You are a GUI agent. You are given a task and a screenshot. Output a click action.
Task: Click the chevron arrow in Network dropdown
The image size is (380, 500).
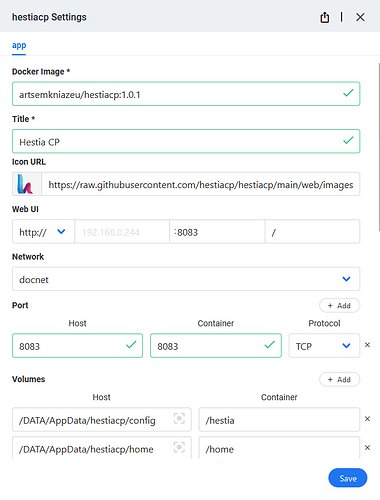346,279
